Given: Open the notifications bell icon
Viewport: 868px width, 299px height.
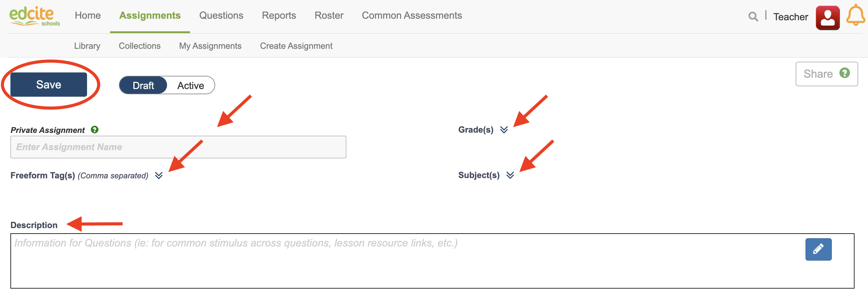Looking at the screenshot, I should click(855, 16).
